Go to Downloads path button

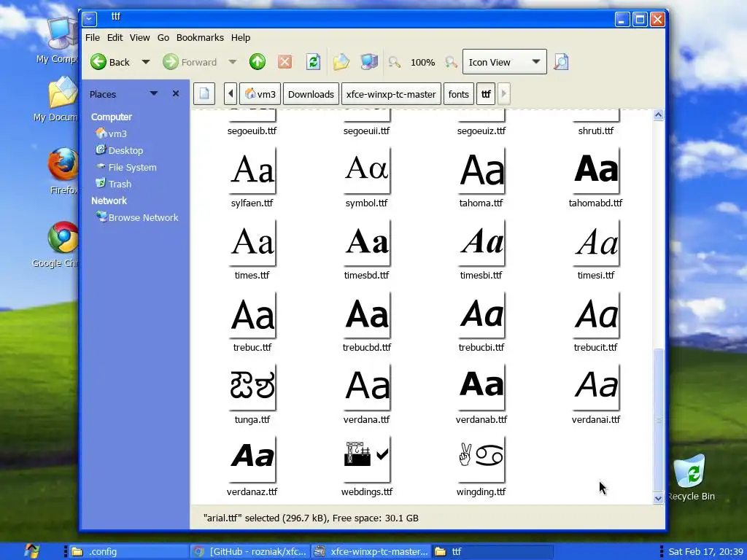311,94
